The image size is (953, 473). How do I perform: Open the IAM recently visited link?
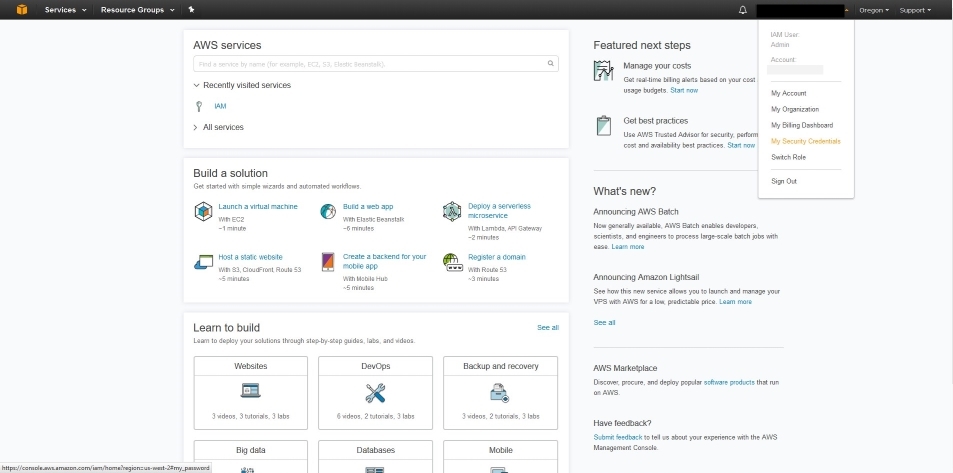coord(220,106)
